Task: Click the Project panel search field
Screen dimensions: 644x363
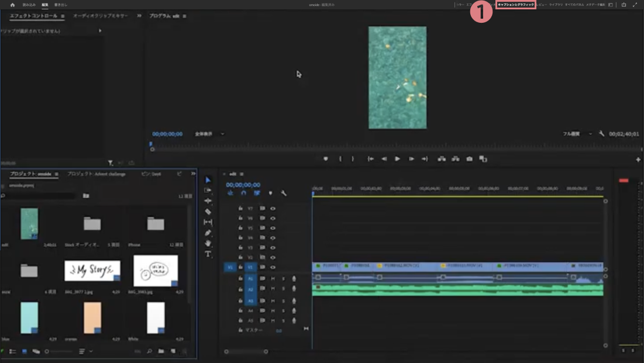Action: [39, 196]
